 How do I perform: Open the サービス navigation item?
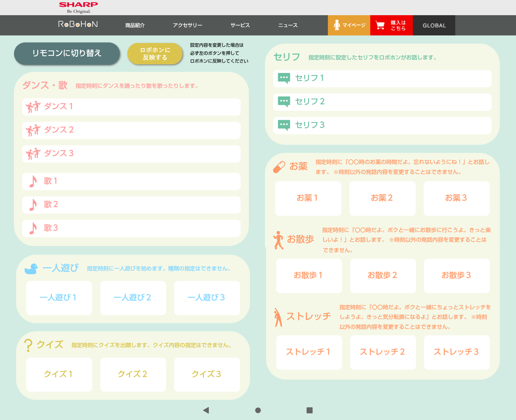pos(240,25)
